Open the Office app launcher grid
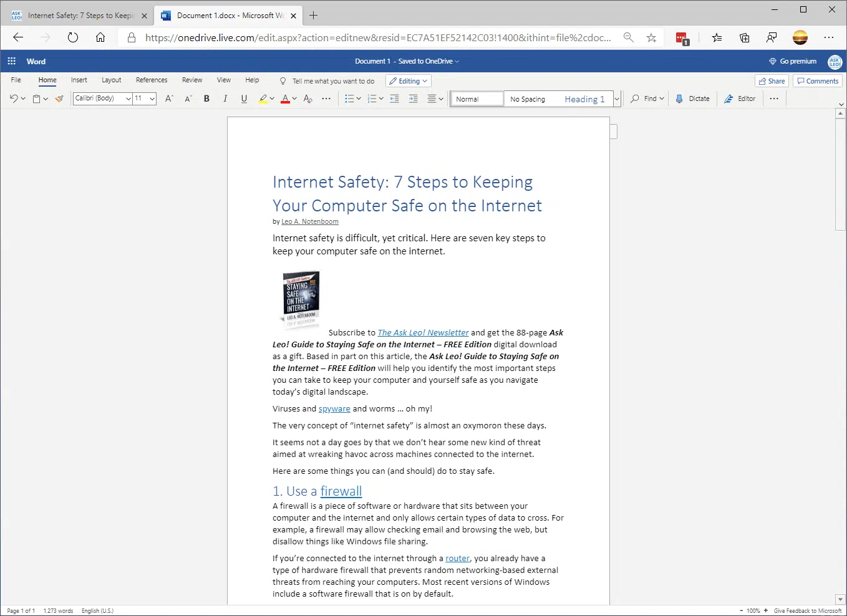The width and height of the screenshot is (847, 616). click(x=11, y=61)
